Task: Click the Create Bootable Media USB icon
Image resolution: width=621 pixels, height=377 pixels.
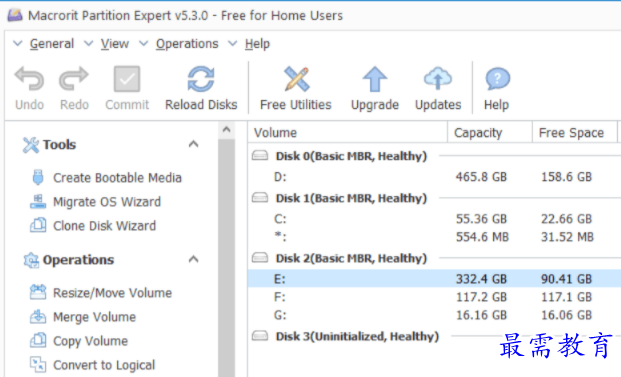Action: (x=38, y=177)
